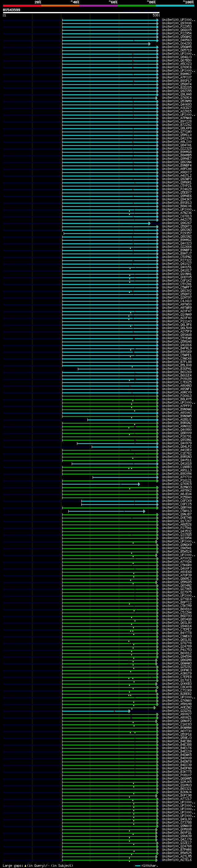197x868 pixels.
Task: Click the green alignment bar for UniRef100_A2TEL6
Action: click(110, 860)
